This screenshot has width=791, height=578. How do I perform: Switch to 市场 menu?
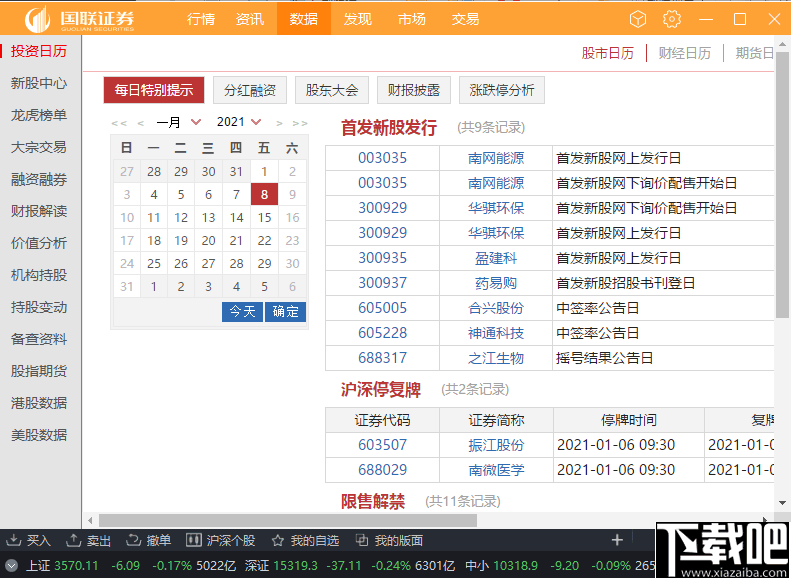tap(412, 19)
